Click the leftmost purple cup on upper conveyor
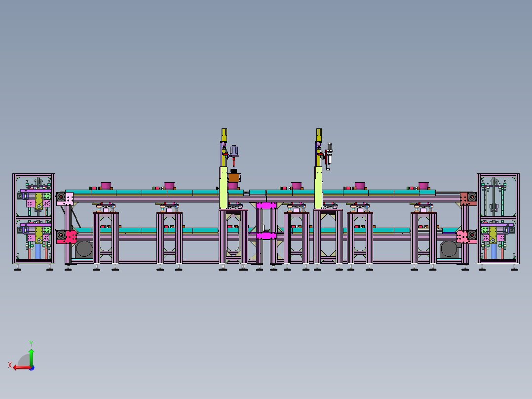Image resolution: width=532 pixels, height=399 pixels. 106,186
